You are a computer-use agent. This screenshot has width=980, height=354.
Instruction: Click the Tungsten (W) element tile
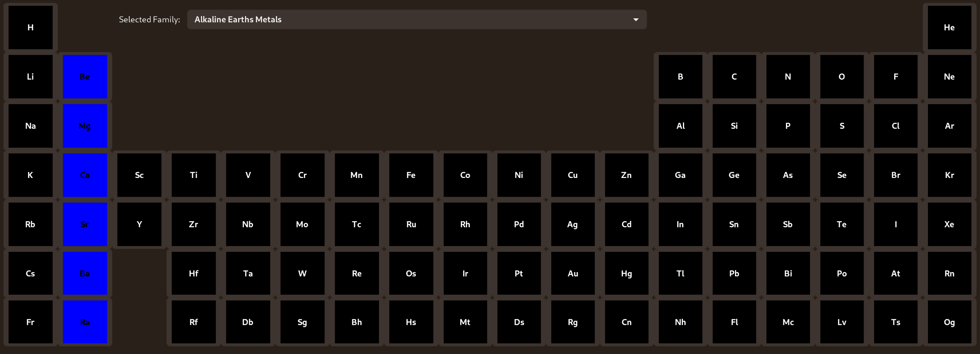(302, 273)
